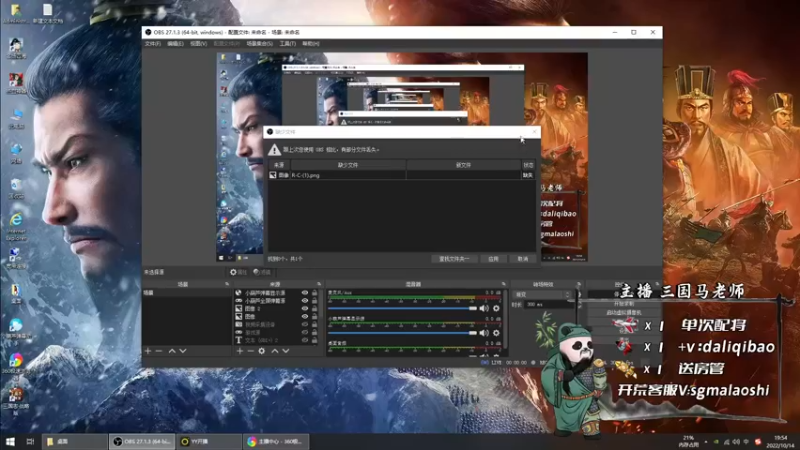Hide the 小葫芦全屏弹幕源 source via eye icon

(305, 301)
